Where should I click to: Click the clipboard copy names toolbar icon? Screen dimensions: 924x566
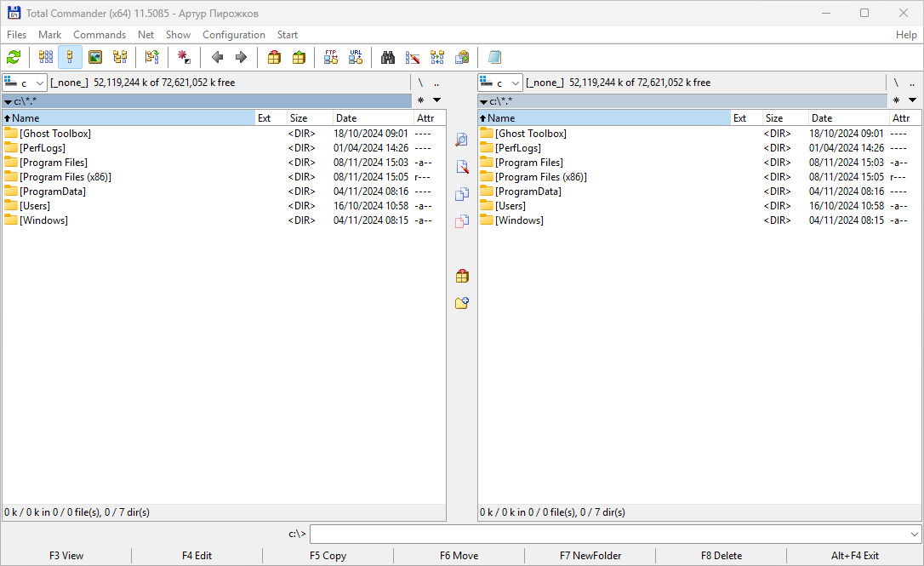click(x=462, y=57)
